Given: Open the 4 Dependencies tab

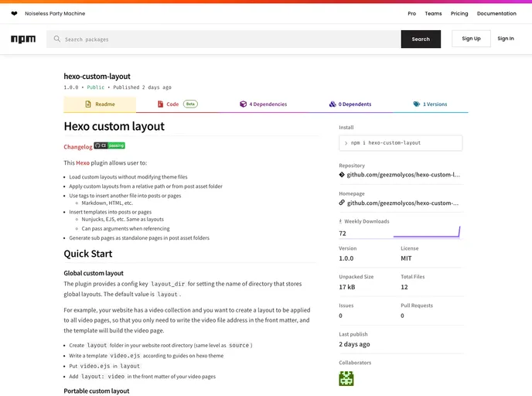Looking at the screenshot, I should (263, 104).
